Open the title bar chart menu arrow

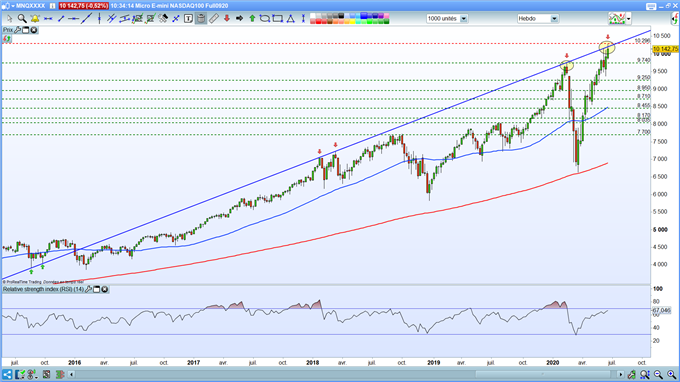pyautogui.click(x=13, y=6)
